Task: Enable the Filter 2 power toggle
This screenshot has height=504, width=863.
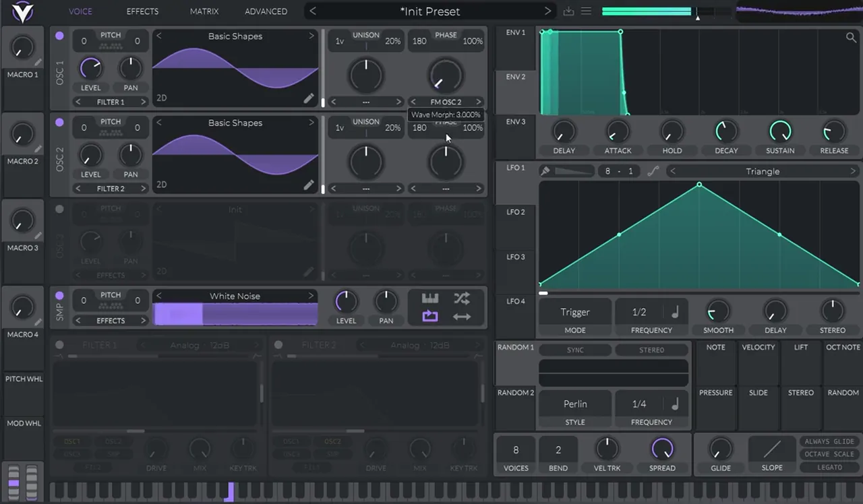Action: coord(278,345)
